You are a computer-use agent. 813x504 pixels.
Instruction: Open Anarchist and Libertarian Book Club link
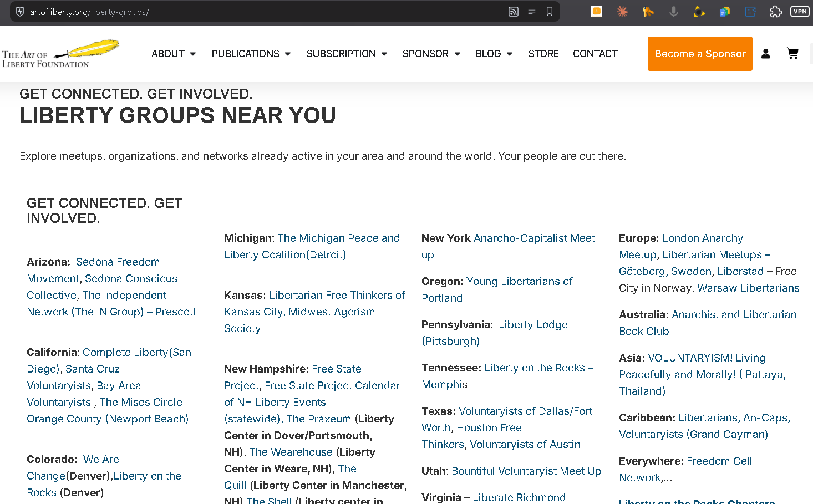click(x=708, y=323)
